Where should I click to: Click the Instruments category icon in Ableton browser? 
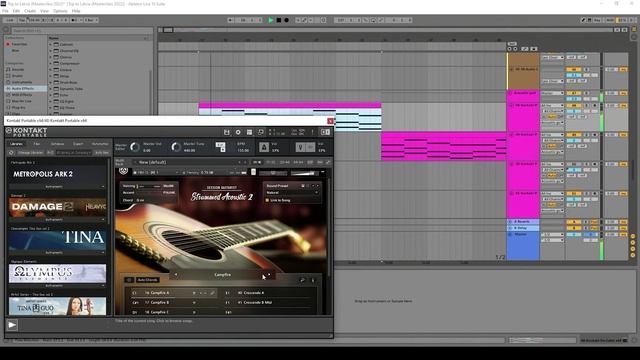[8, 82]
